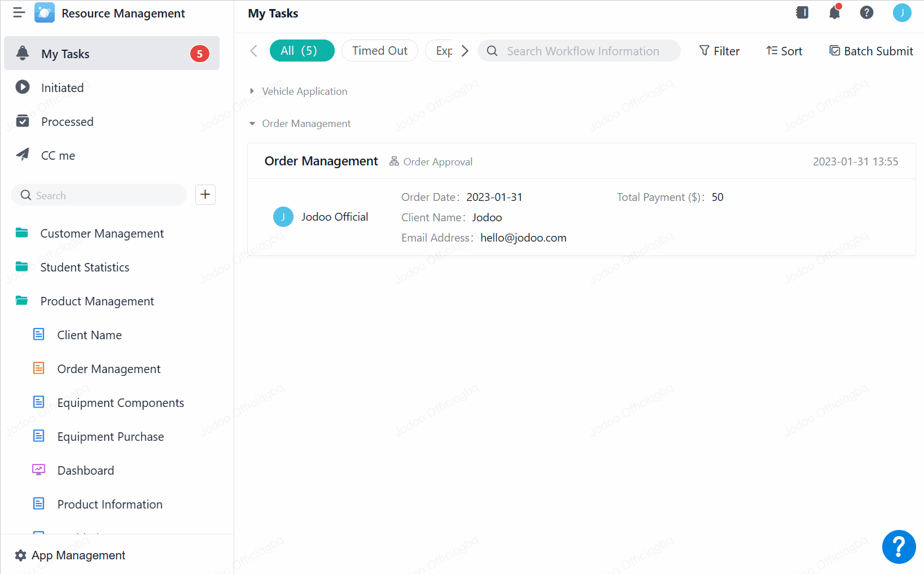Open the Dashboard icon in sidebar
This screenshot has width=924, height=574.
pos(38,470)
